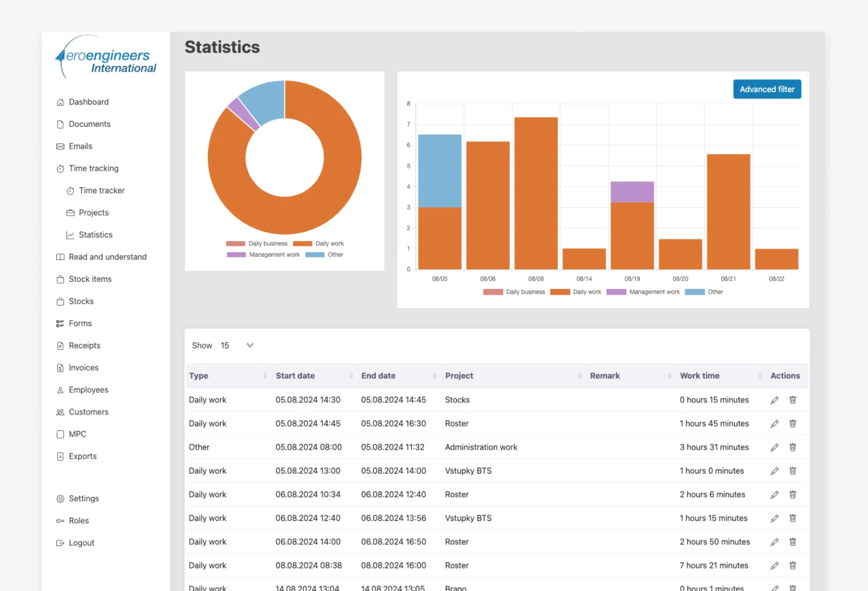
Task: Click the Exports icon in sidebar
Action: (x=60, y=456)
